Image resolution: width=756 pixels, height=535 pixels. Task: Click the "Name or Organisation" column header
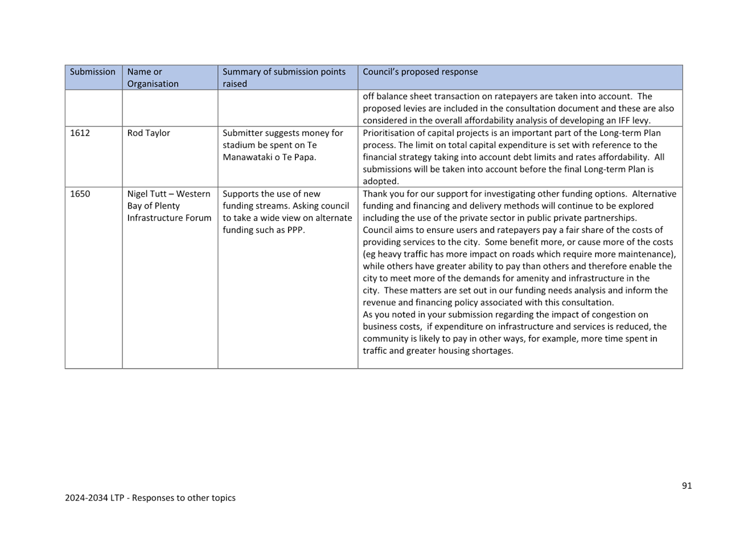[170, 77]
